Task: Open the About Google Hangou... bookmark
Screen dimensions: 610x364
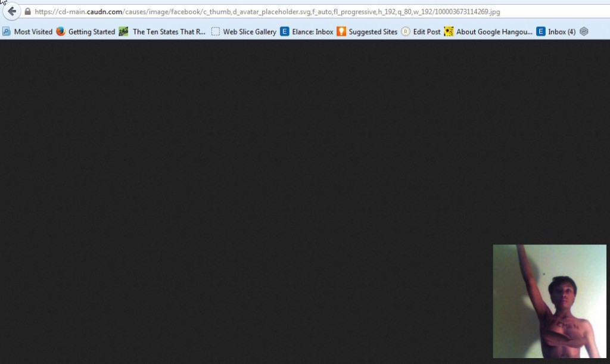Action: coord(494,32)
